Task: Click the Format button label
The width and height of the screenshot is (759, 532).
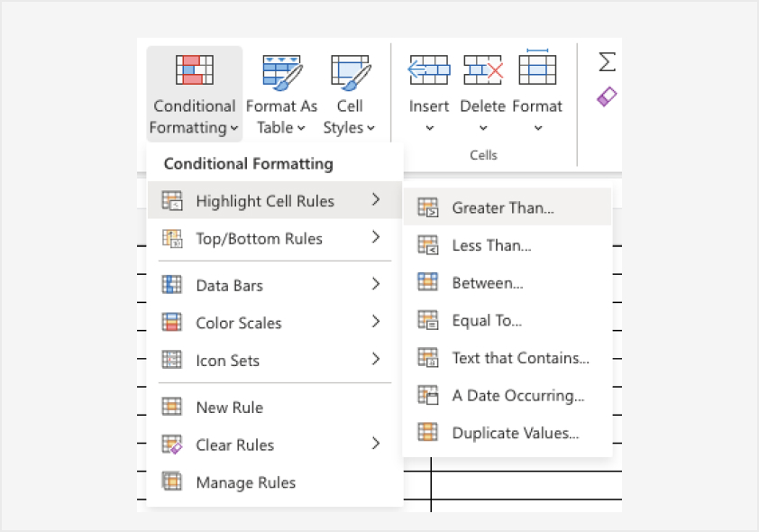Action: click(x=537, y=106)
